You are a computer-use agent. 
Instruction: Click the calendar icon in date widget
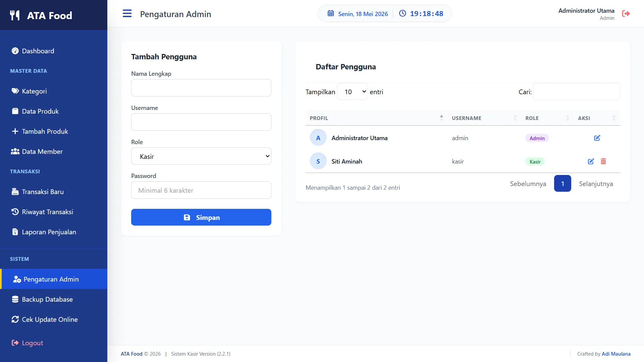click(331, 13)
